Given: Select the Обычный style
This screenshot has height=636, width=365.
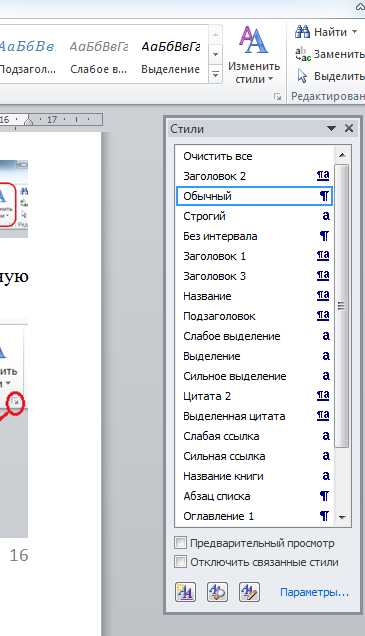Looking at the screenshot, I should pyautogui.click(x=254, y=196).
